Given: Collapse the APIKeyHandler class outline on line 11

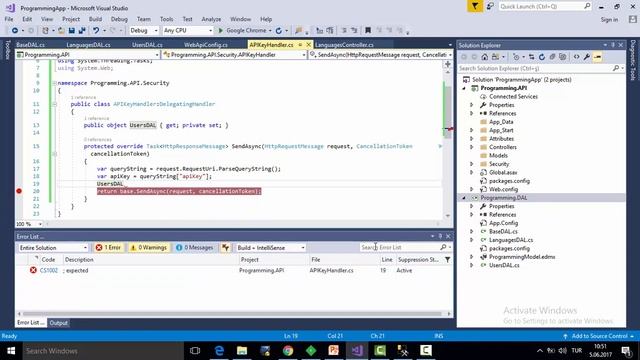Looking at the screenshot, I should tap(54, 104).
